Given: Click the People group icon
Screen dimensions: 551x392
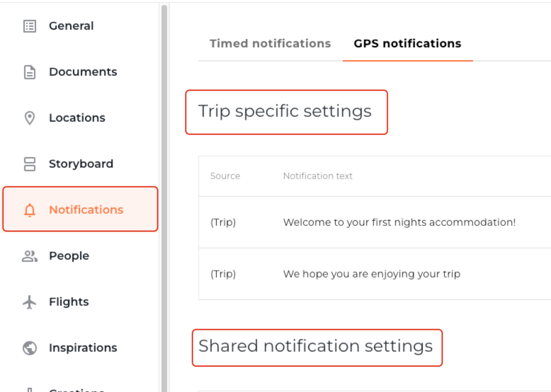Looking at the screenshot, I should click(29, 256).
